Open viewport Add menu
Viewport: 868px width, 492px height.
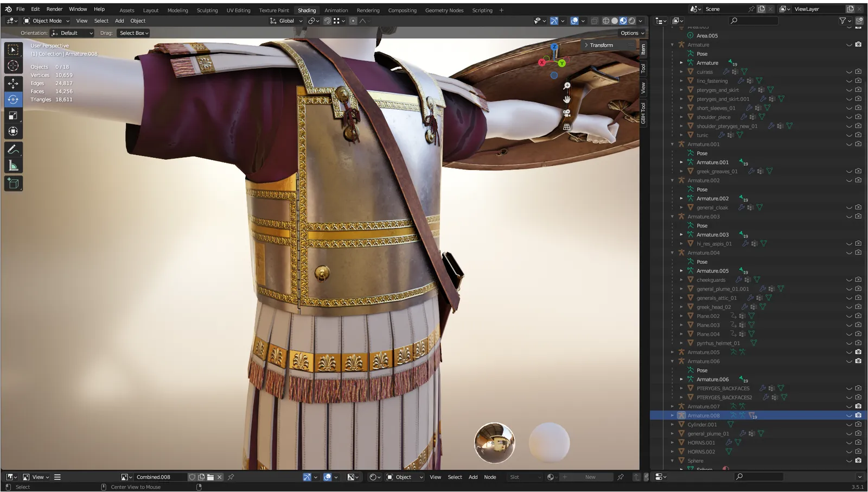coord(119,21)
